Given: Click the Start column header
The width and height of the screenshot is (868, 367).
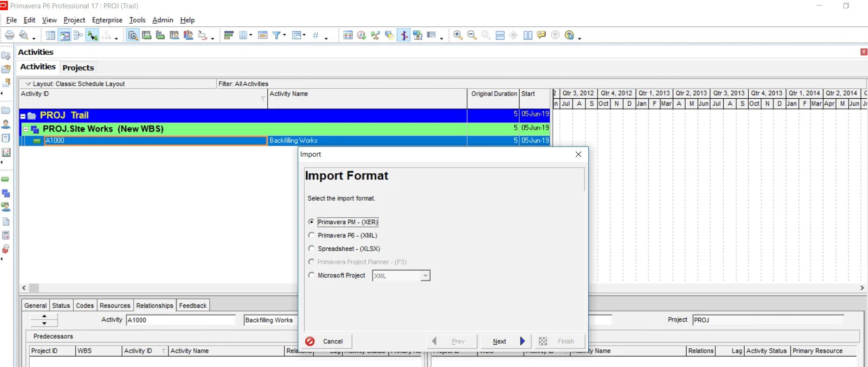Looking at the screenshot, I should 535,98.
